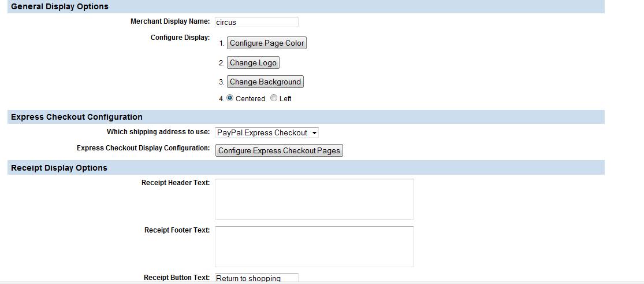Click the Change Background button

(265, 82)
